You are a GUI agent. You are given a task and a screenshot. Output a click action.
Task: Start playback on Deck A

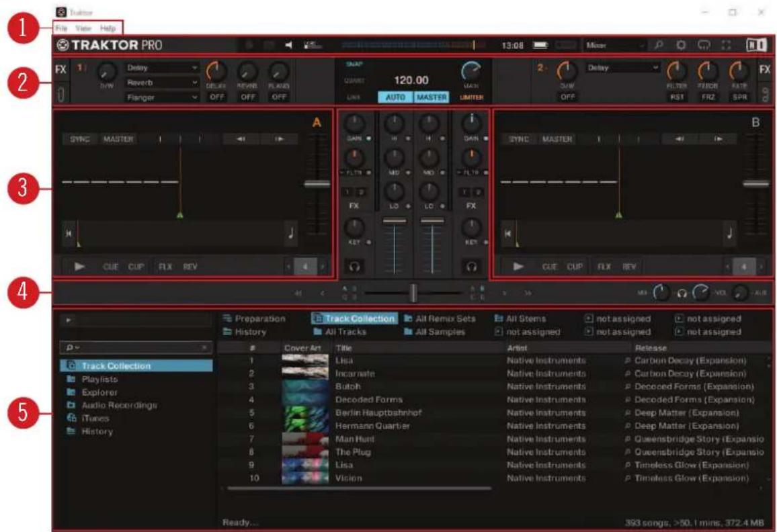tap(79, 267)
